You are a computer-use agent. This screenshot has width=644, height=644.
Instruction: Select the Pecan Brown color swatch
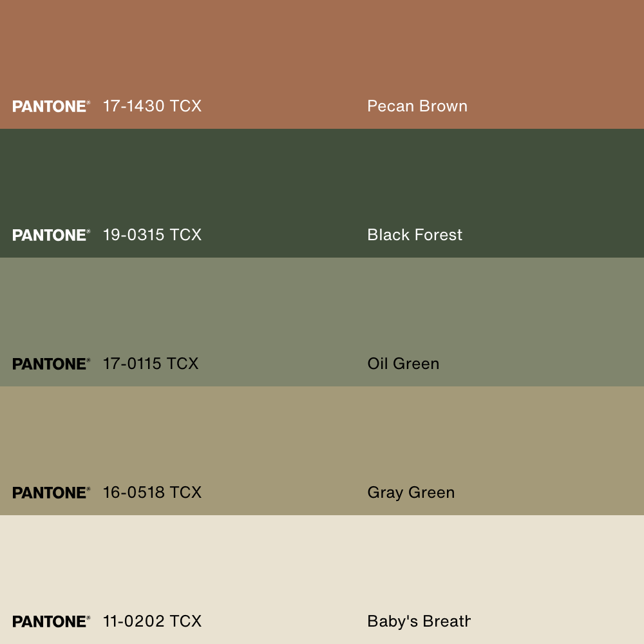point(322,64)
